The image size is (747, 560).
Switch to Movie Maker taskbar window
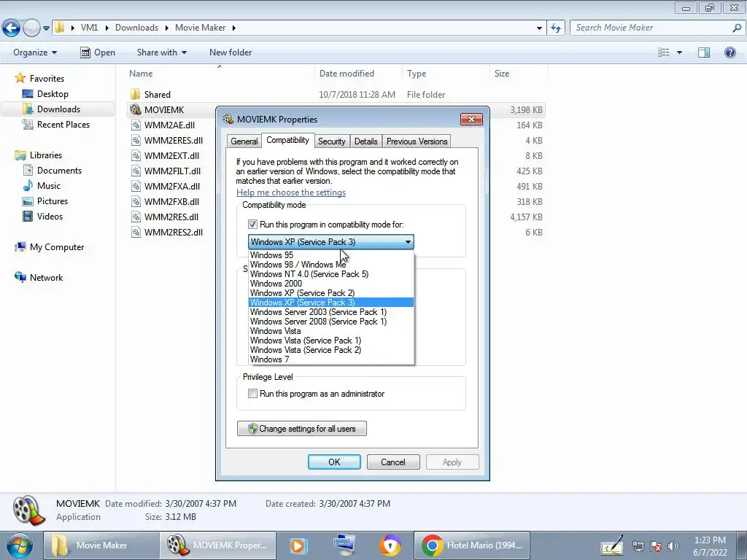pyautogui.click(x=101, y=545)
